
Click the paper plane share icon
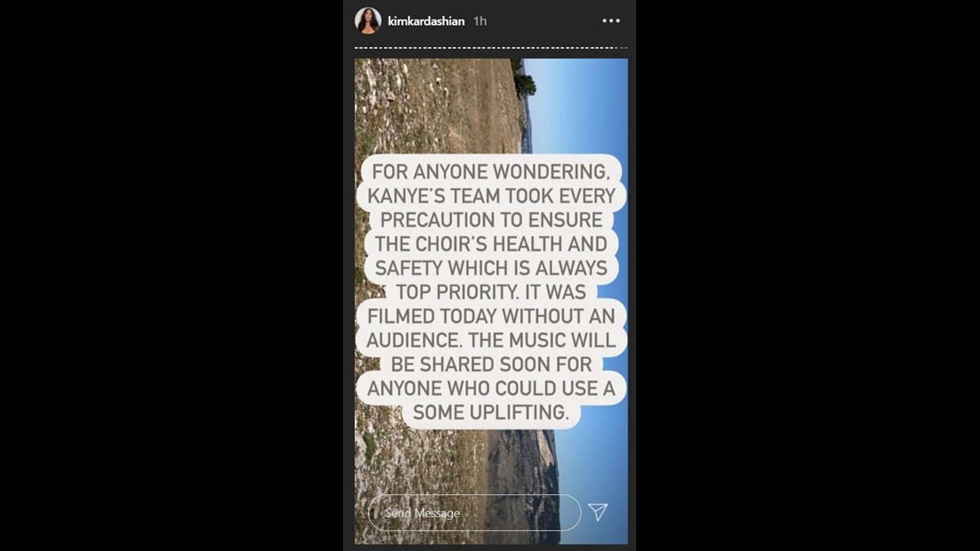(x=597, y=512)
